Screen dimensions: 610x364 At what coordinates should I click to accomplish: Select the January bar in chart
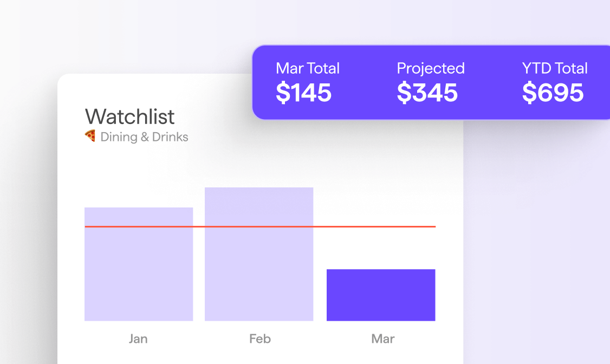tap(139, 264)
